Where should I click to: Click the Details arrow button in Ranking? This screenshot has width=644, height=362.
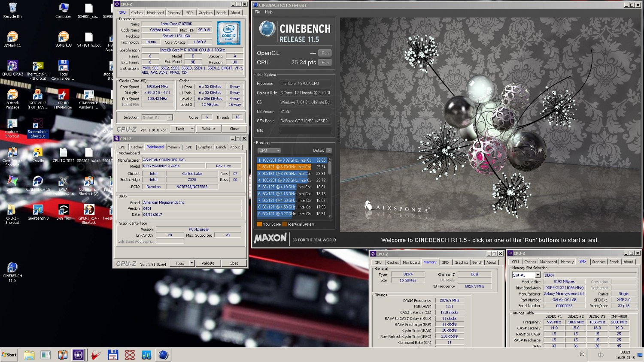click(x=329, y=151)
